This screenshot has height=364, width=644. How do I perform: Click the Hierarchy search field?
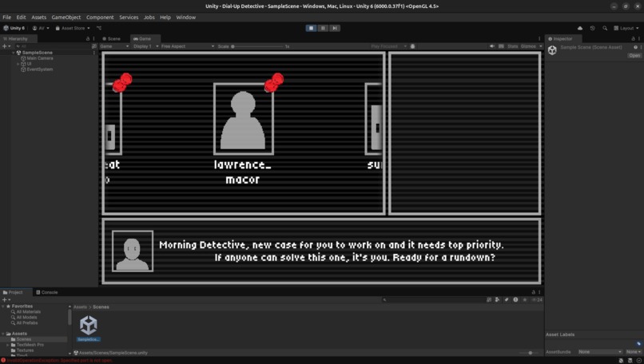(x=52, y=46)
